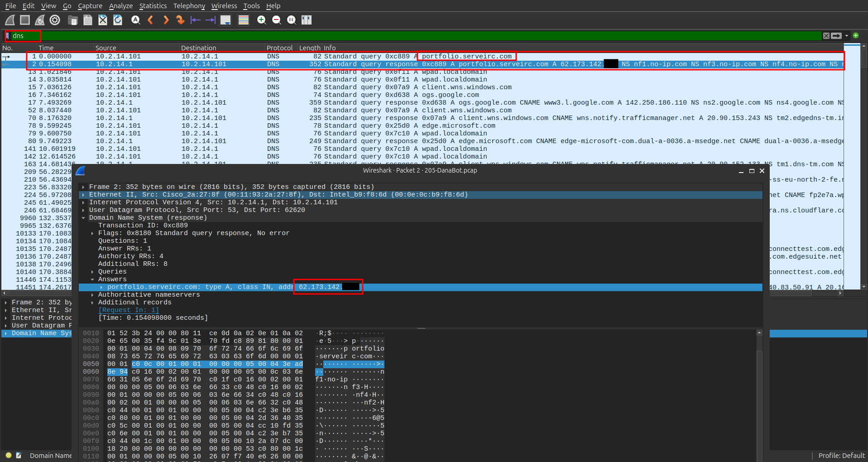
Task: Open the Find Packet toolbar tool
Action: tap(135, 20)
